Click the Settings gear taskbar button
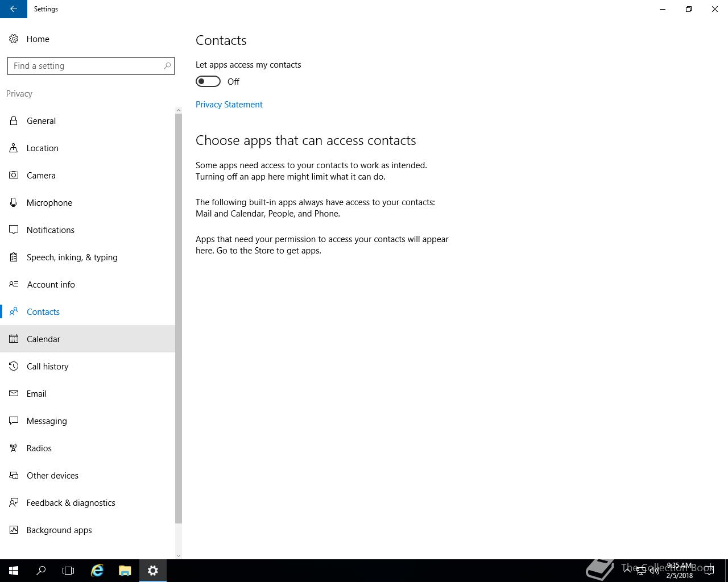Screen dimensions: 728x582 [153, 571]
